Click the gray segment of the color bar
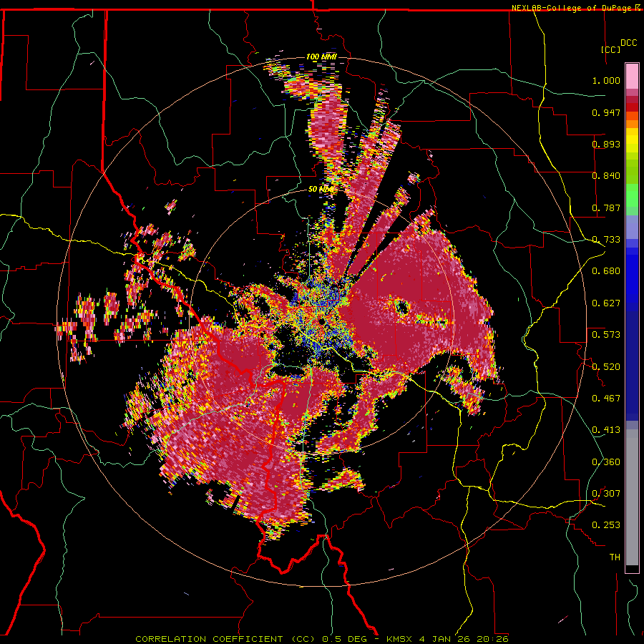 632,497
